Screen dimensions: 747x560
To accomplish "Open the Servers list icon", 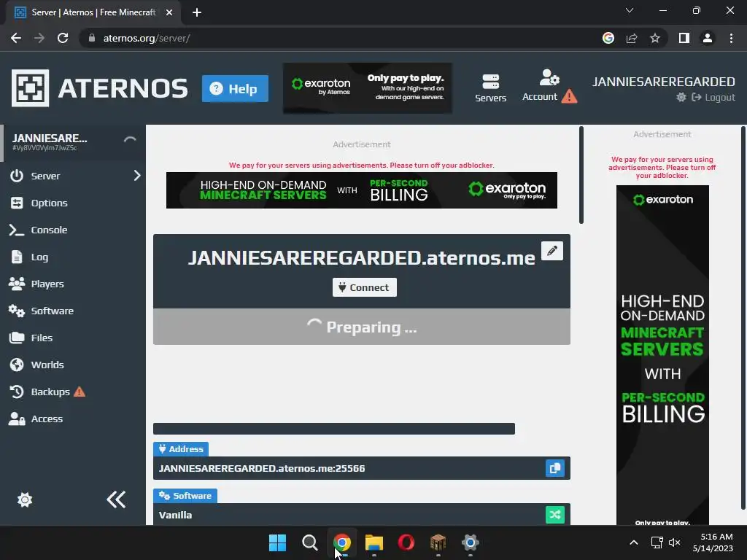I will tap(490, 88).
